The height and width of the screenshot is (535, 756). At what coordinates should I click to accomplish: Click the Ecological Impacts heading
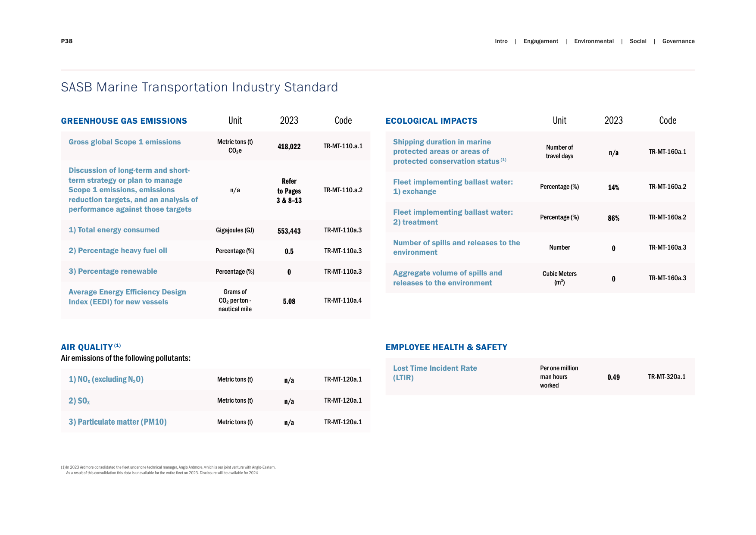[x=431, y=121]
